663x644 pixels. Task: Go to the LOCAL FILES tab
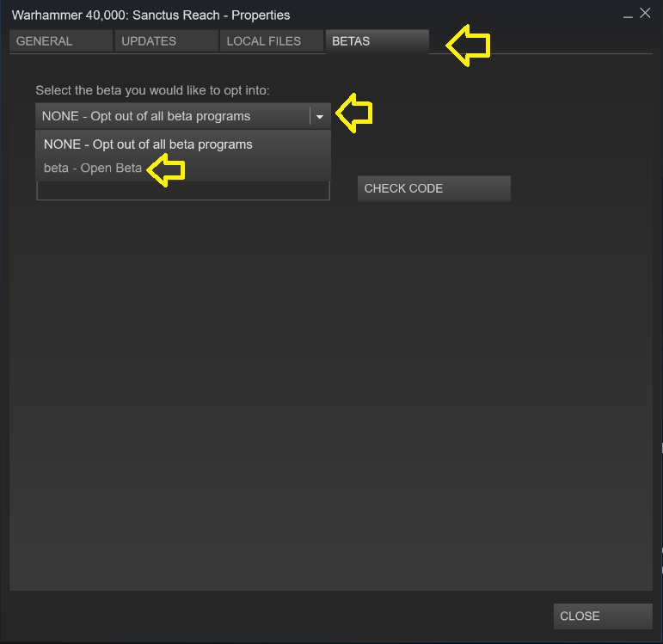coord(272,41)
